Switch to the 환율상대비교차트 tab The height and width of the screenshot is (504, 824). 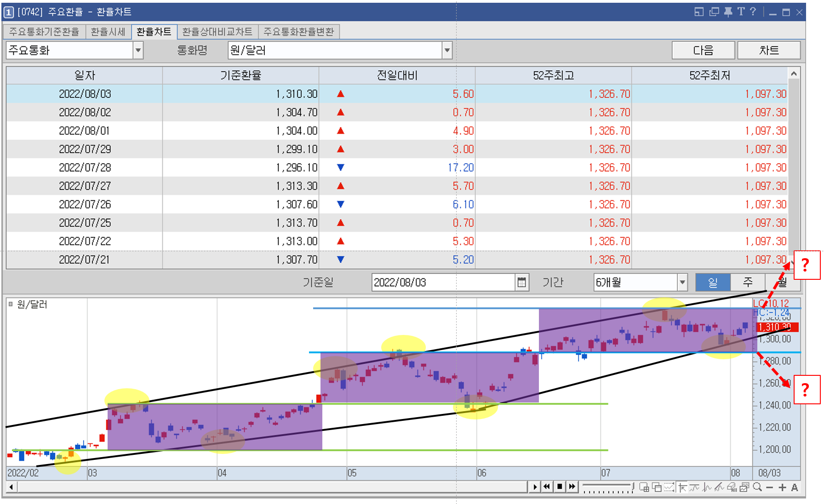click(217, 32)
